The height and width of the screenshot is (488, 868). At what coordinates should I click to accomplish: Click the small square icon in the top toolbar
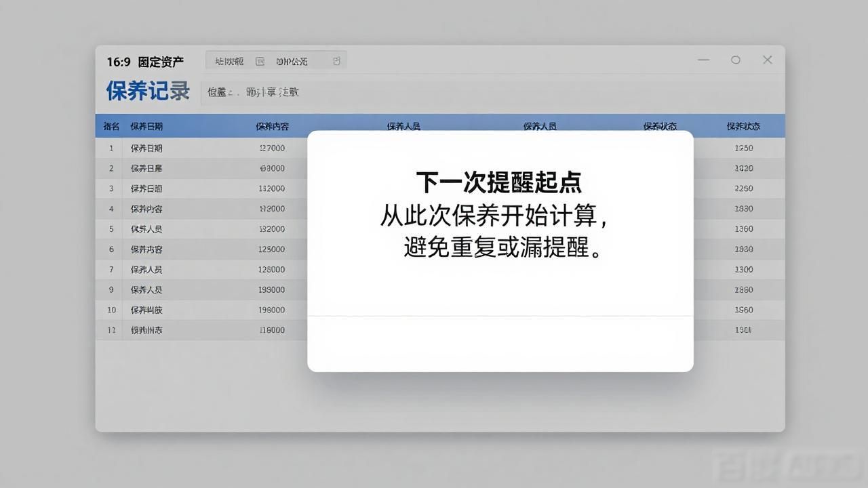tap(260, 61)
